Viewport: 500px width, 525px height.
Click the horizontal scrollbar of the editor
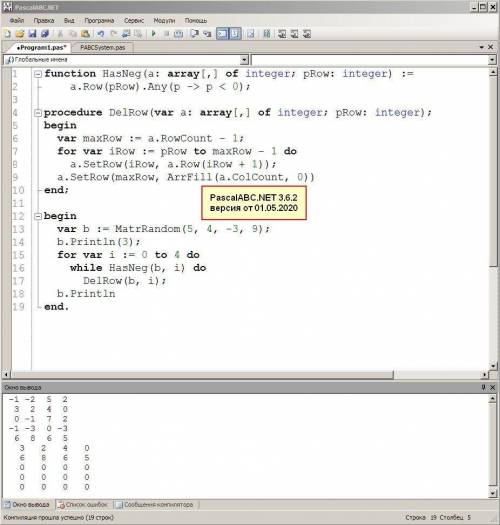click(x=202, y=375)
